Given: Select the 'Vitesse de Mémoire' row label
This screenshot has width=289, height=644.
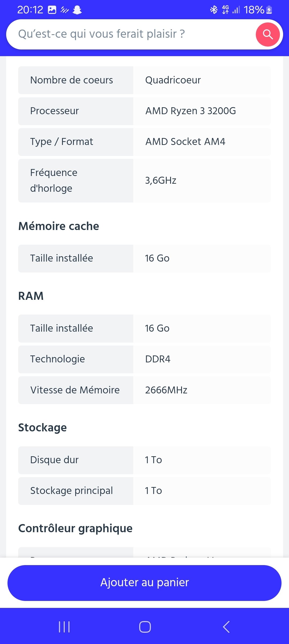Looking at the screenshot, I should point(75,390).
